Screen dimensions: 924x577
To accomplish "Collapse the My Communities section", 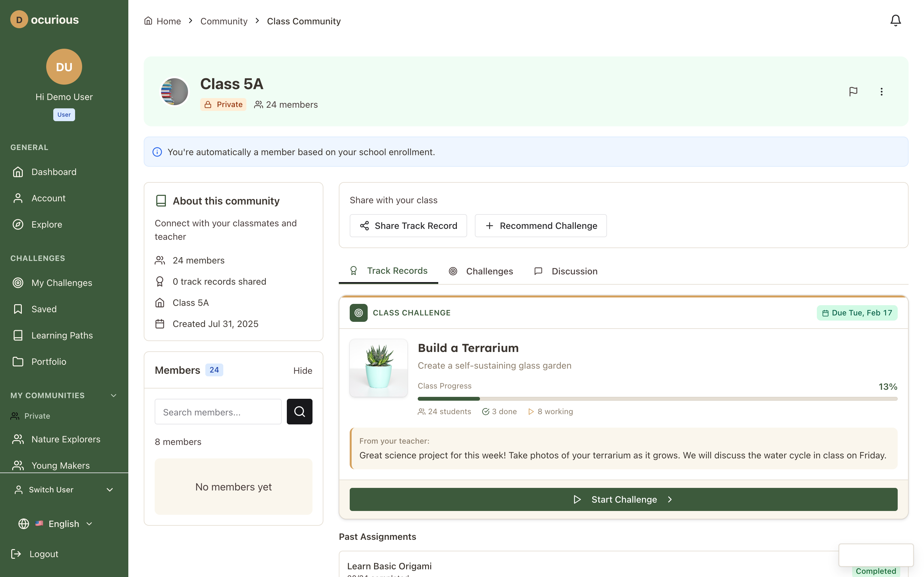I will (113, 395).
